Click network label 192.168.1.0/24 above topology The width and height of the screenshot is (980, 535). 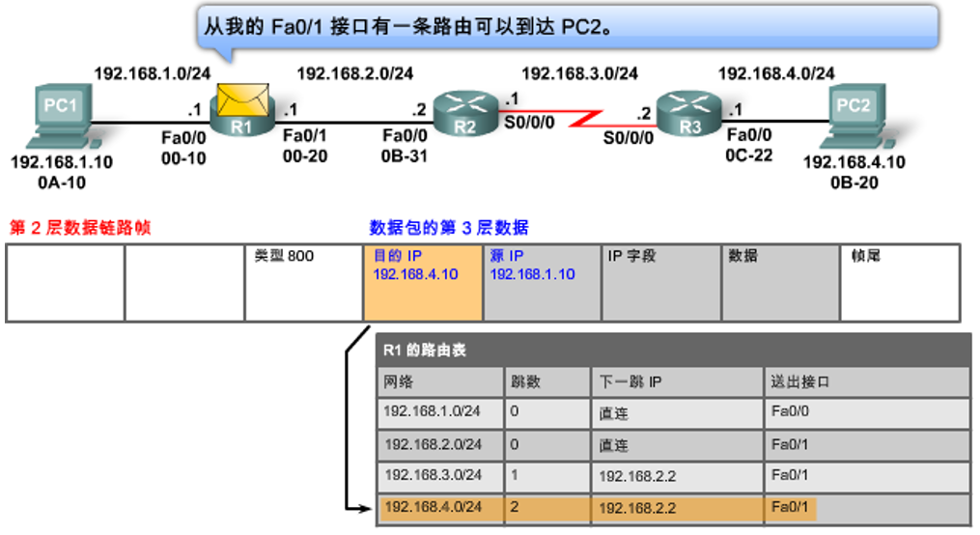coord(152,73)
